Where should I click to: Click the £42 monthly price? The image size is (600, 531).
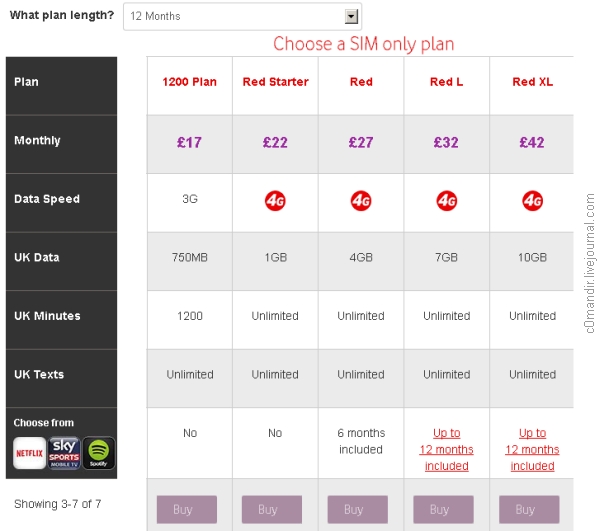532,142
